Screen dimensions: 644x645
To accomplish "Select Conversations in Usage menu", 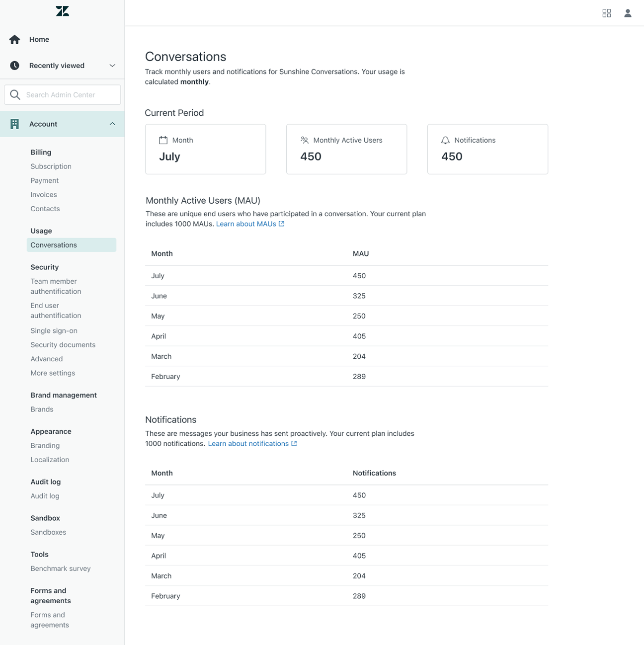I will [x=54, y=245].
